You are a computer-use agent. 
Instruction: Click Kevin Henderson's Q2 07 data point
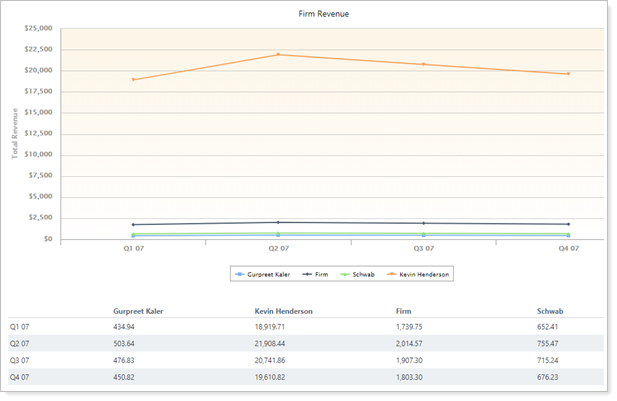(278, 54)
